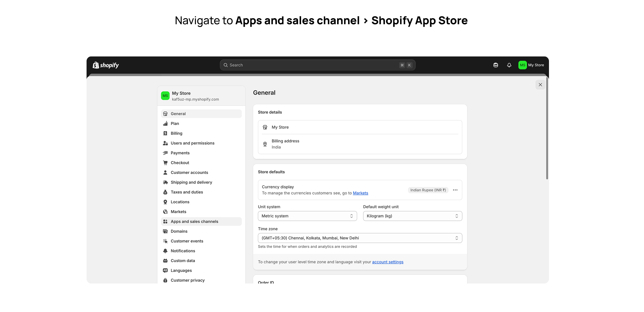
Task: Expand the Time zone dropdown
Action: [360, 238]
